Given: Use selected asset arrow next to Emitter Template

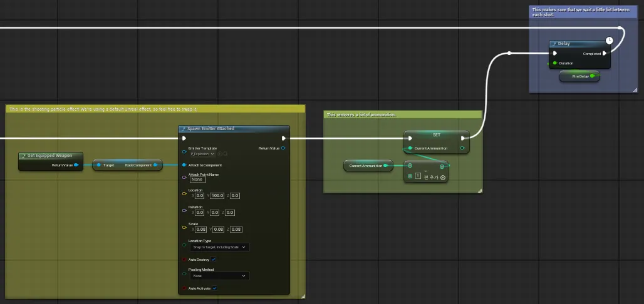Looking at the screenshot, I should [220, 154].
